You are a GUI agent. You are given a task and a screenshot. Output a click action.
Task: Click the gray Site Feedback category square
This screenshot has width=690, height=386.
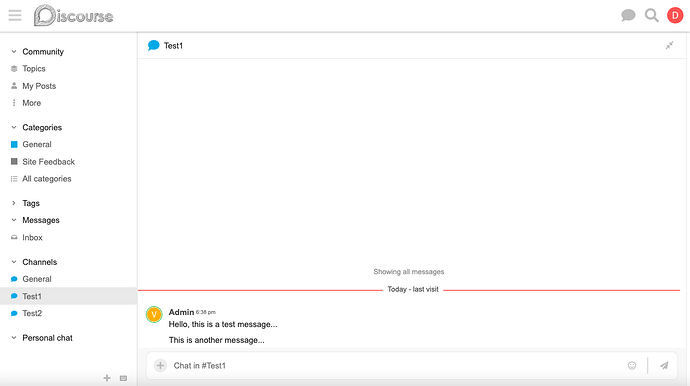coord(14,162)
